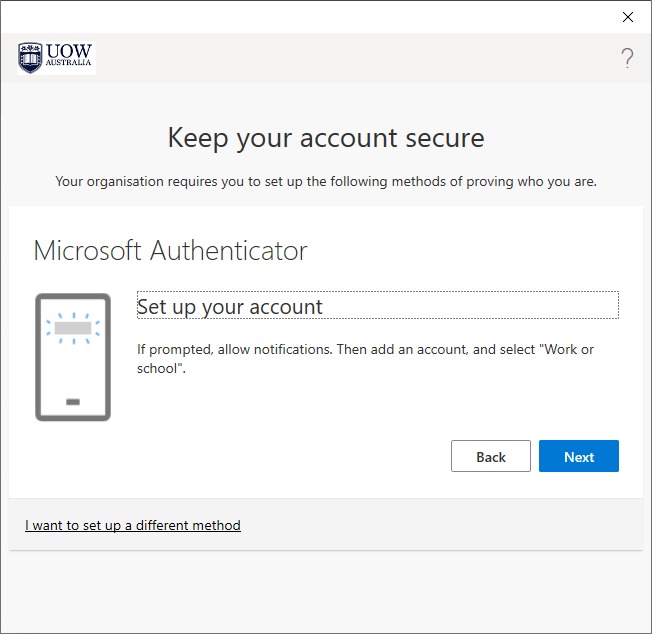Open "I want to set up a different method"
652x634 pixels.
133,525
